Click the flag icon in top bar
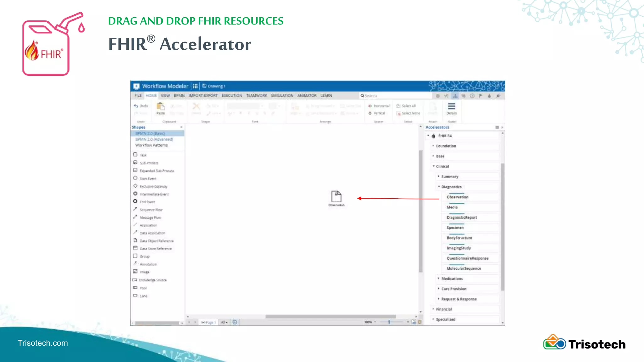 tap(480, 96)
